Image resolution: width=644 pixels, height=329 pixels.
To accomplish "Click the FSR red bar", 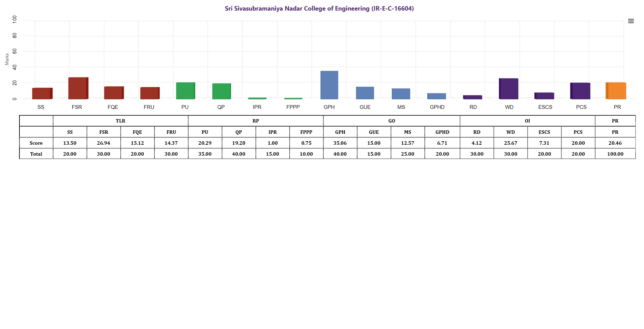I will pyautogui.click(x=78, y=88).
